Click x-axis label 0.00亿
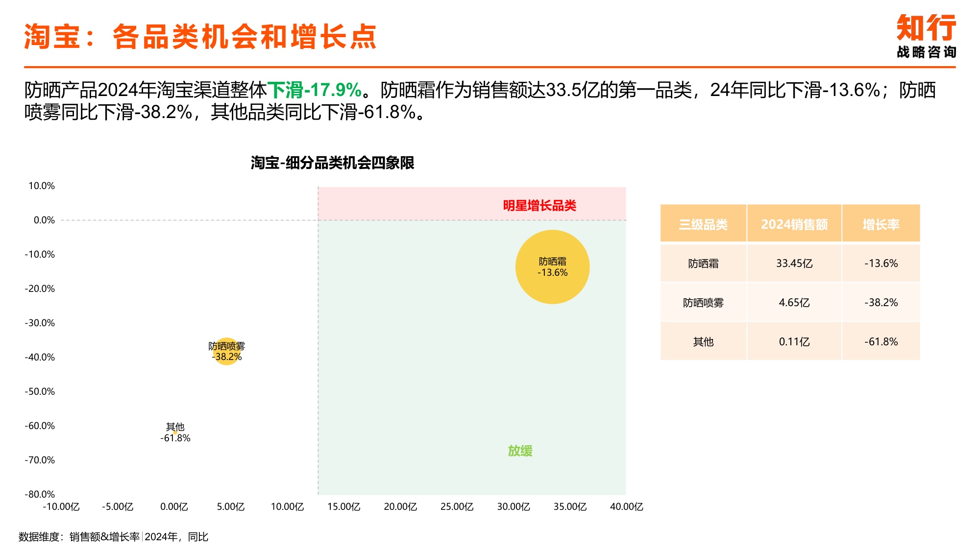Image resolution: width=980 pixels, height=551 pixels. [174, 507]
